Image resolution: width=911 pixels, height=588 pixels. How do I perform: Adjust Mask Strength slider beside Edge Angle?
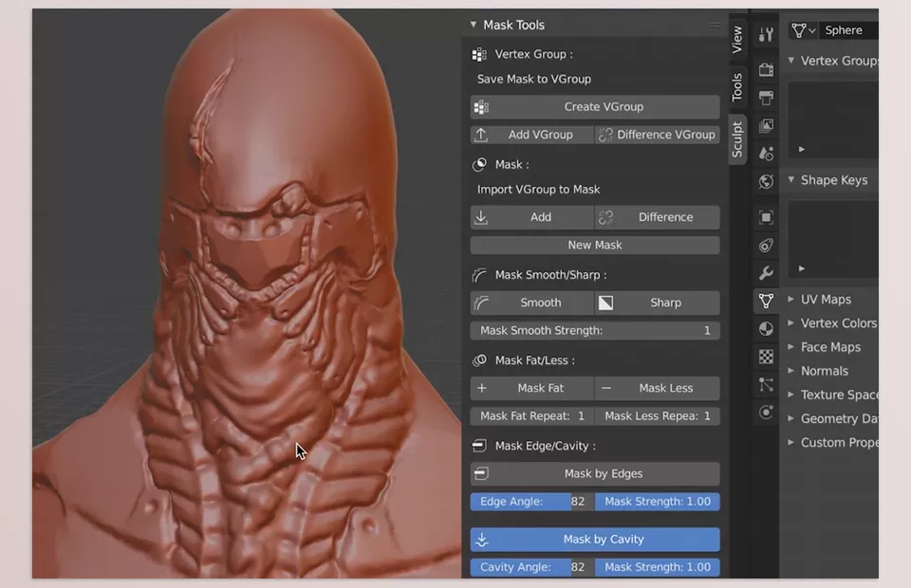(x=658, y=502)
